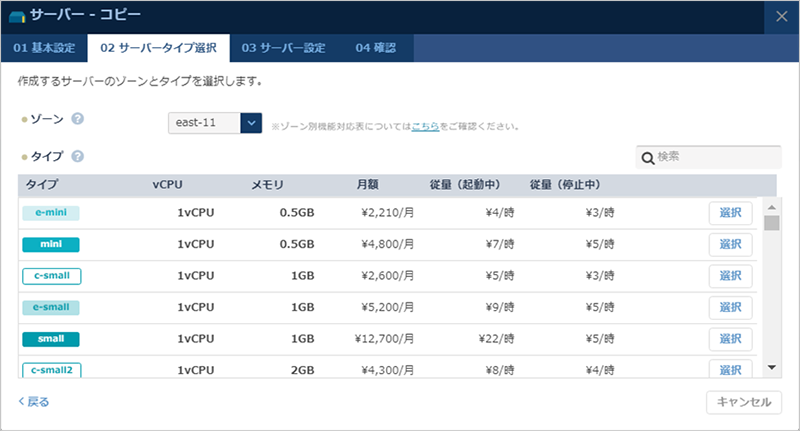This screenshot has height=431, width=800.
Task: Open the 04 確認 tab
Action: [376, 48]
